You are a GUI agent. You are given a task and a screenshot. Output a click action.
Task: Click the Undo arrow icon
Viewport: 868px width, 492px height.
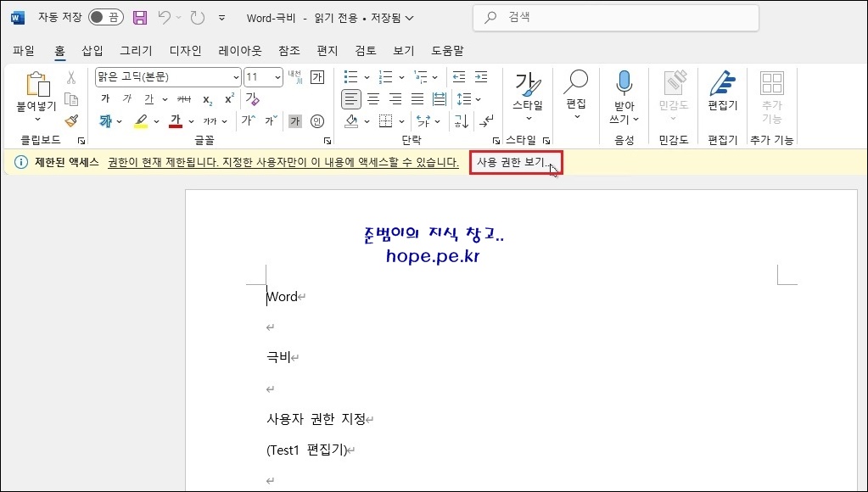tap(165, 18)
